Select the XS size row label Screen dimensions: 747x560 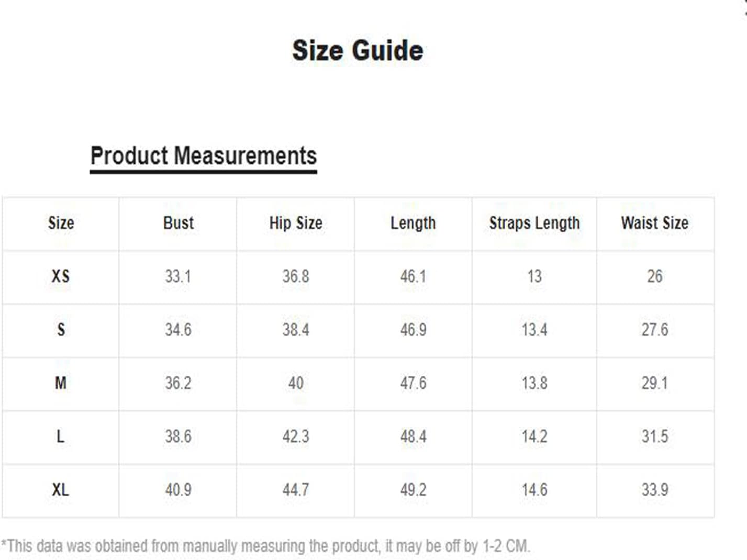[x=61, y=276]
